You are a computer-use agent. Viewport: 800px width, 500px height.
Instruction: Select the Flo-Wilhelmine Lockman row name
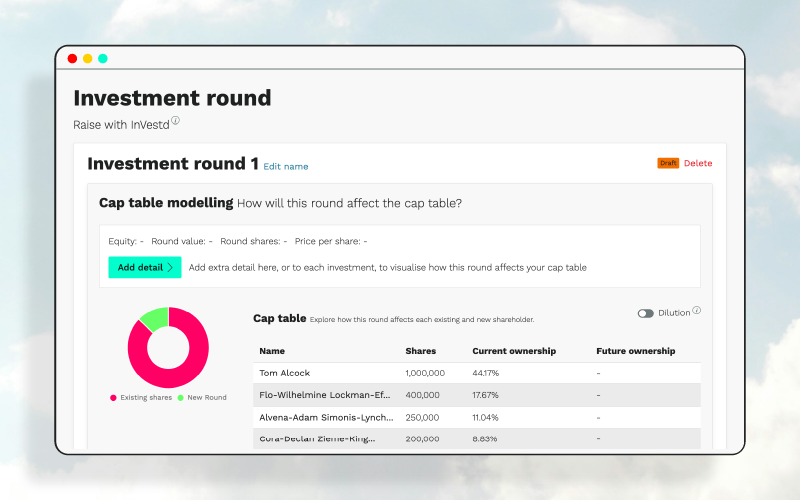[324, 395]
